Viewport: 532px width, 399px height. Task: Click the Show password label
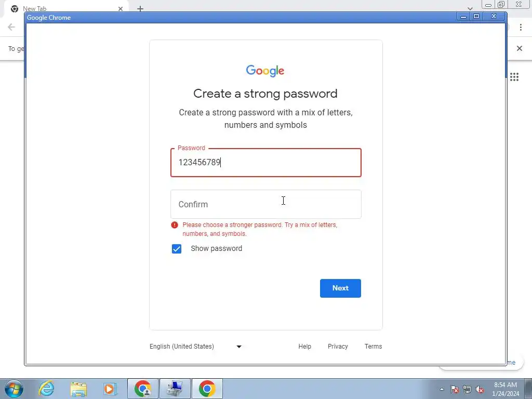[x=217, y=249]
